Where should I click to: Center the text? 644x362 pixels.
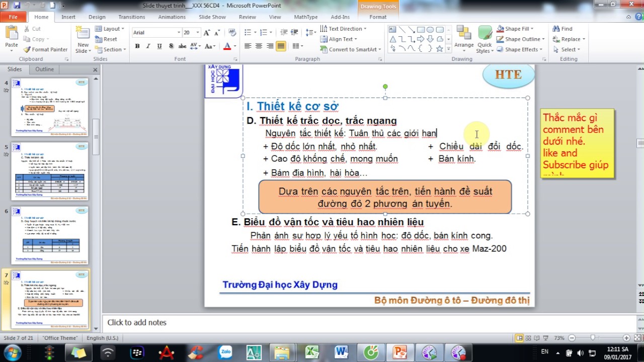point(259,46)
